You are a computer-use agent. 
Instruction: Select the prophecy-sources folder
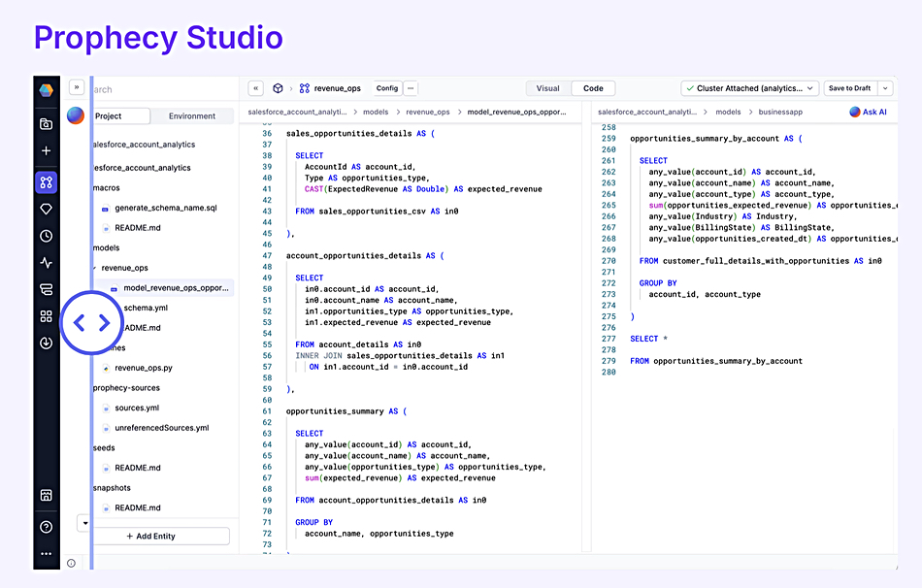126,388
